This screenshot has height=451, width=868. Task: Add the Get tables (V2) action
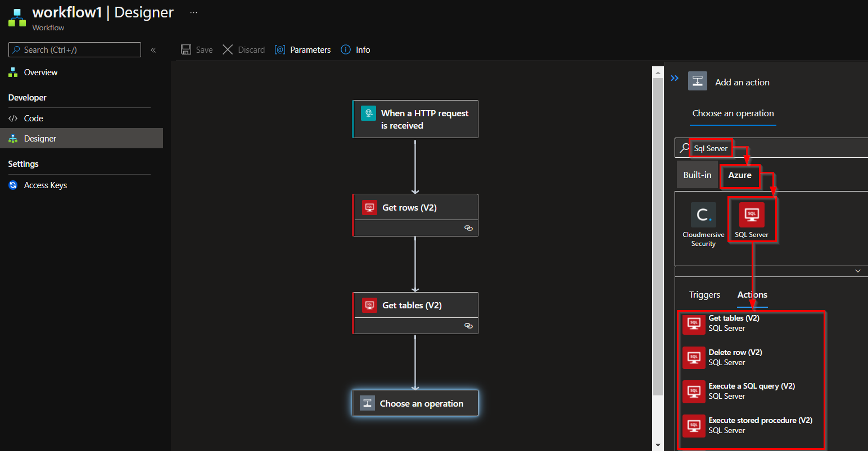(751, 324)
